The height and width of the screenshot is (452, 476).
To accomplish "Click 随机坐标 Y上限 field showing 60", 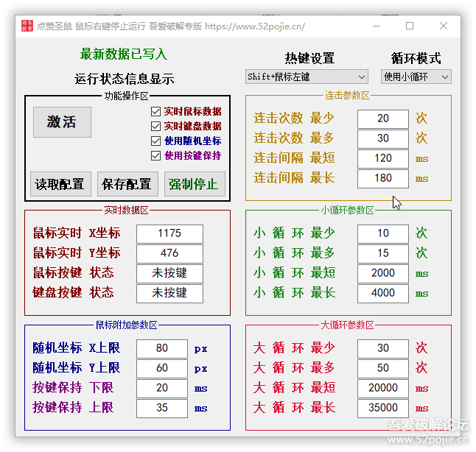I will pyautogui.click(x=162, y=369).
